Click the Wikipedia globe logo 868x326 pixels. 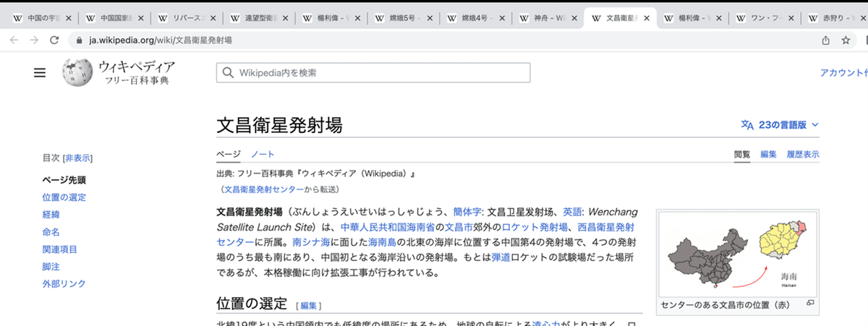coord(77,73)
